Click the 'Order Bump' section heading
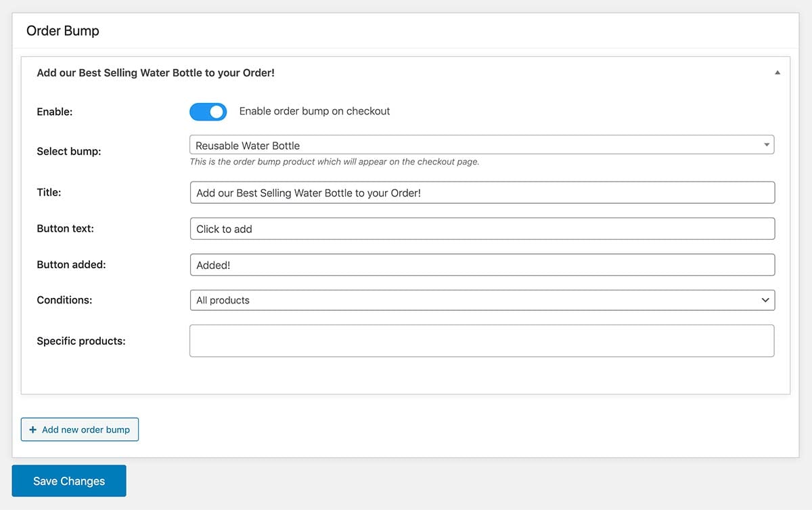Image resolution: width=812 pixels, height=510 pixels. click(x=62, y=31)
